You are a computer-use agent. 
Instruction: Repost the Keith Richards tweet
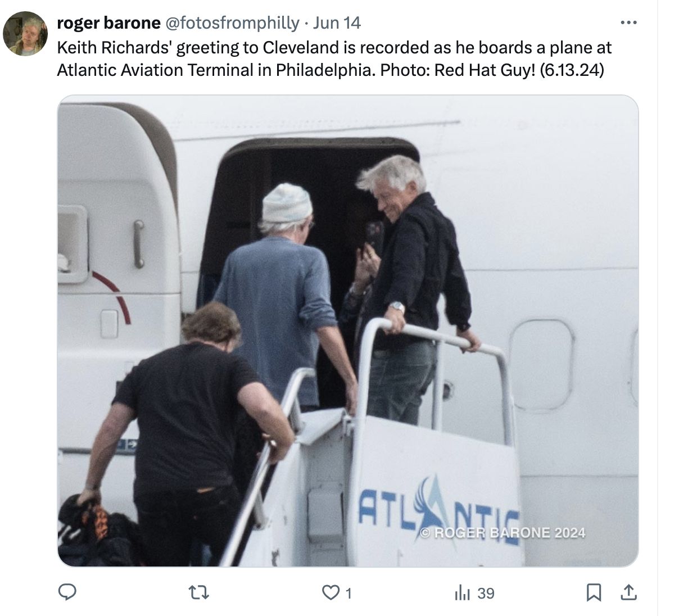[198, 592]
